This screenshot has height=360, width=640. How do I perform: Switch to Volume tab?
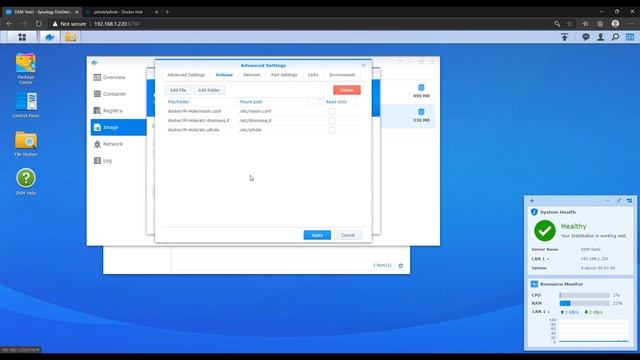(x=224, y=75)
